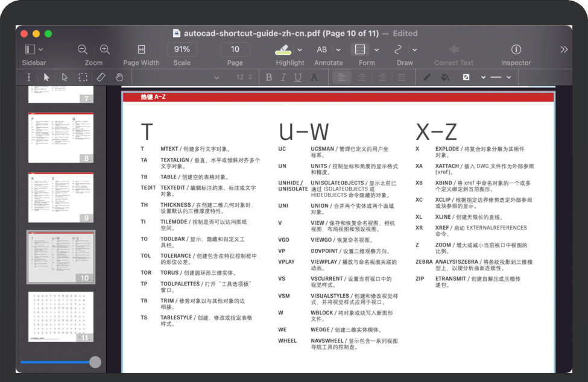The width and height of the screenshot is (588, 382).
Task: Toggle italic text formatting
Action: (x=283, y=77)
